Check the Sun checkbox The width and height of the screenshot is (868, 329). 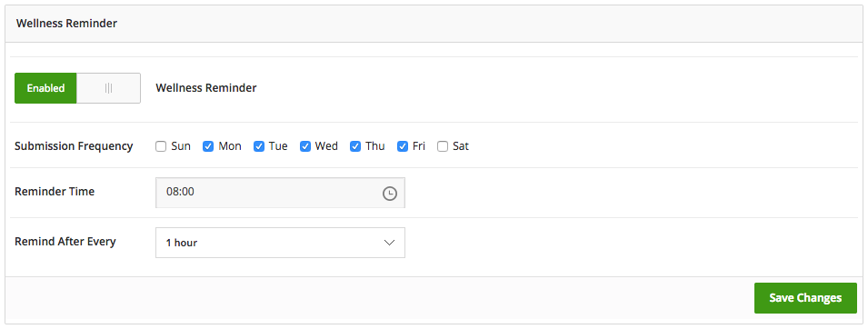[161, 146]
